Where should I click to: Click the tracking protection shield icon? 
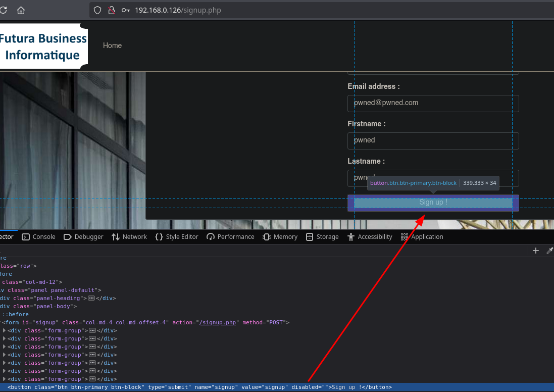[98, 10]
